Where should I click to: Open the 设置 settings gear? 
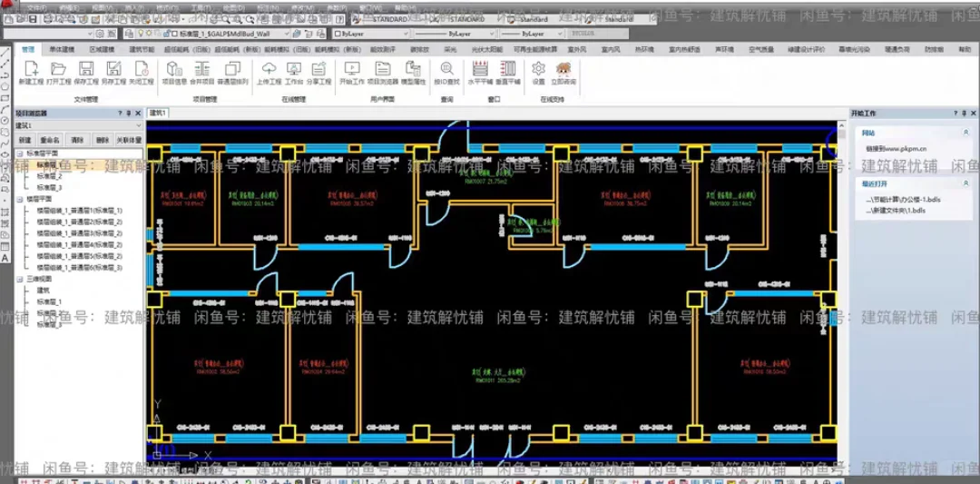[x=538, y=73]
